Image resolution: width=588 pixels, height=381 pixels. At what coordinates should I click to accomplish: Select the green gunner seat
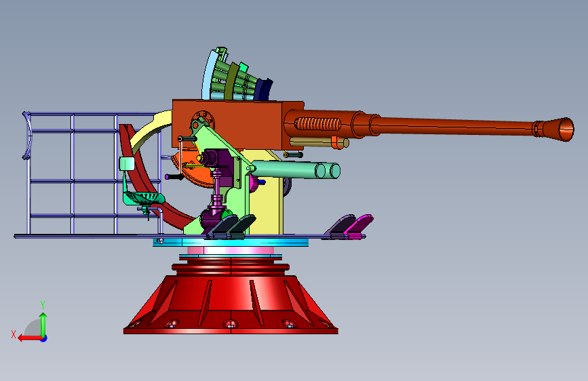(x=144, y=199)
